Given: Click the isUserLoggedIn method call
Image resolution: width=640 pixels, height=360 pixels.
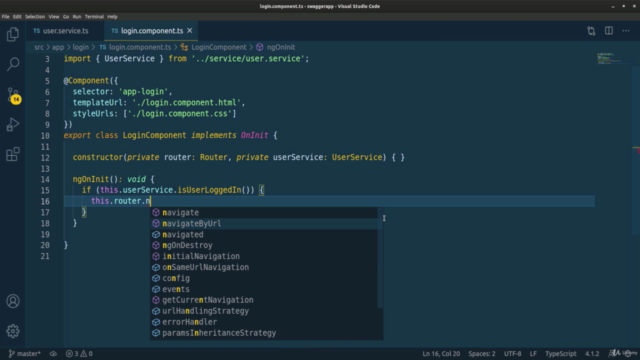Looking at the screenshot, I should pos(209,190).
